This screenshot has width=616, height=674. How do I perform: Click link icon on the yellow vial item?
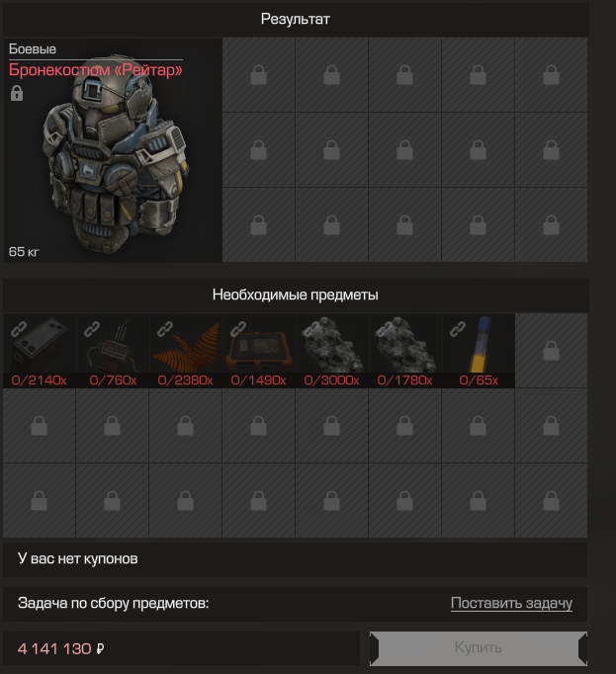(458, 329)
